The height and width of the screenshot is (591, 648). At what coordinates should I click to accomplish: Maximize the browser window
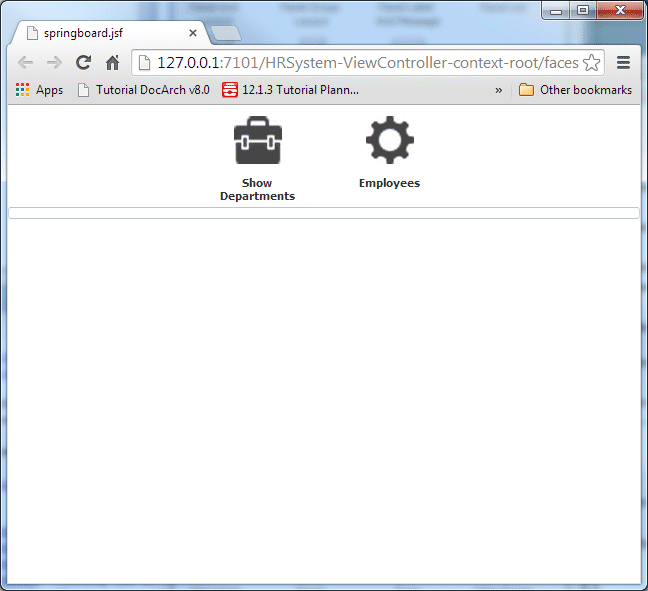click(583, 10)
